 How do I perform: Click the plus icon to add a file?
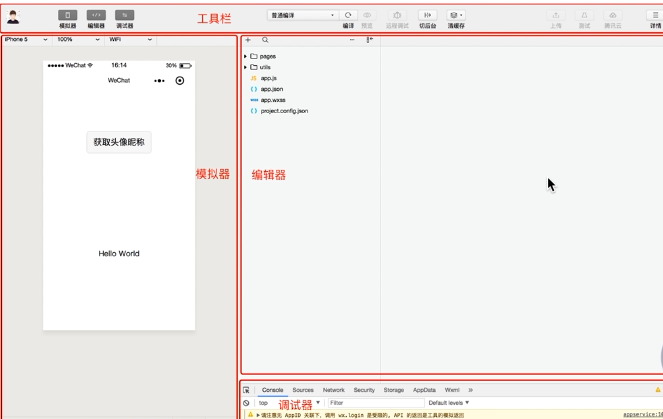(248, 40)
